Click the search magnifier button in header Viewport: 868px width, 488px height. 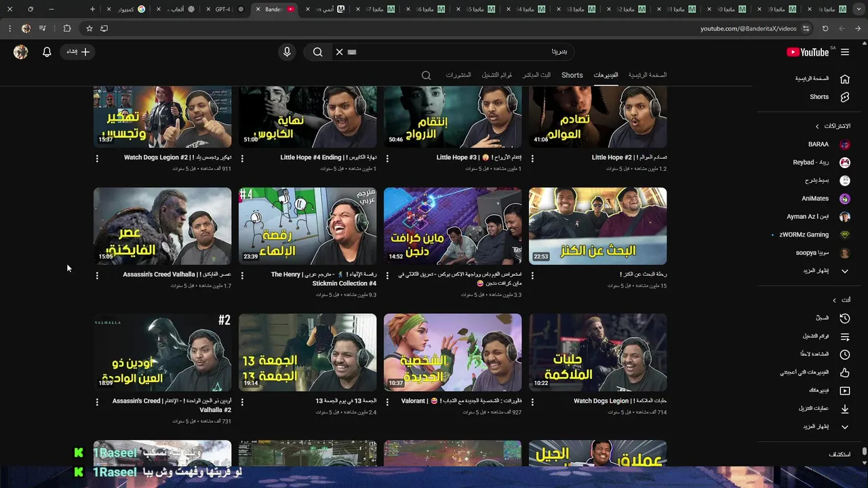click(317, 52)
